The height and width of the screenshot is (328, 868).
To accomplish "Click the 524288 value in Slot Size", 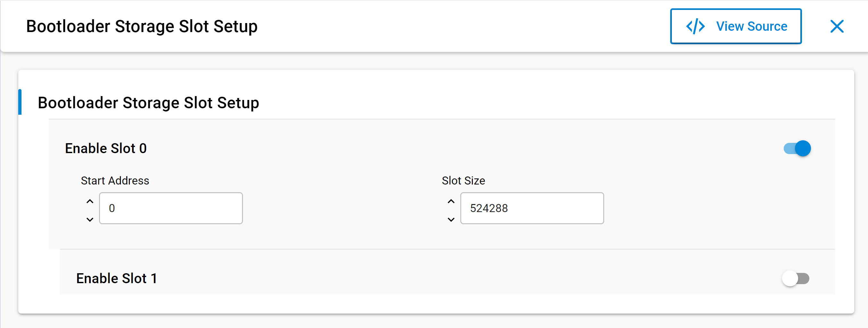I will point(489,208).
